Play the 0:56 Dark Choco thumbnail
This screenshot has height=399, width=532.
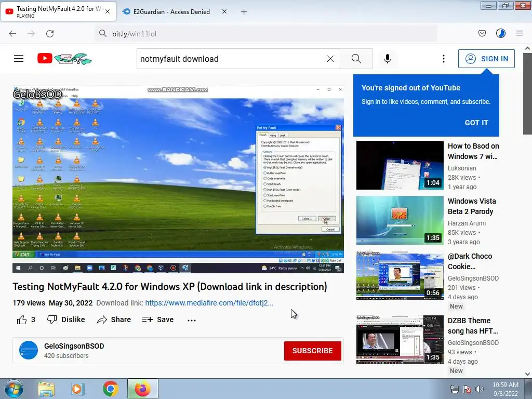click(400, 275)
